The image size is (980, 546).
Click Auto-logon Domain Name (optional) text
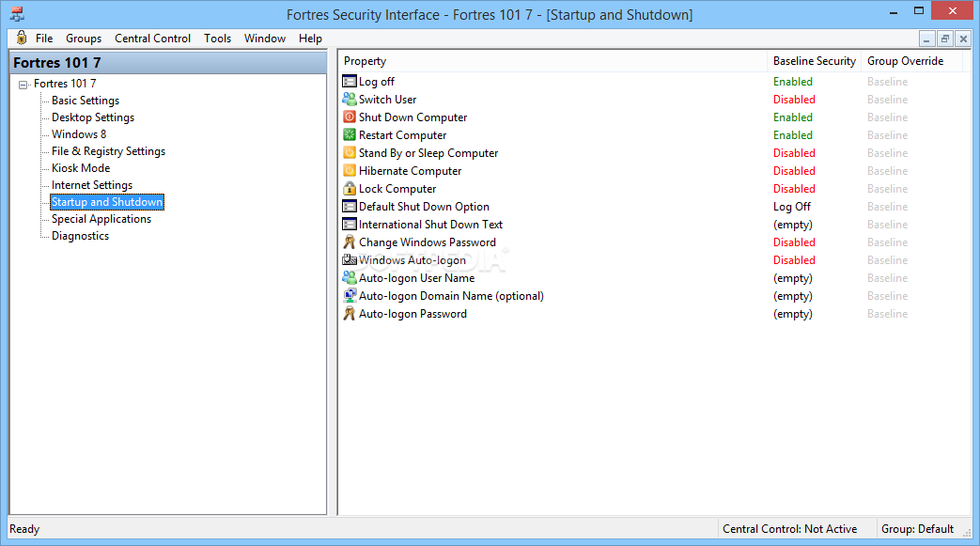pyautogui.click(x=451, y=296)
